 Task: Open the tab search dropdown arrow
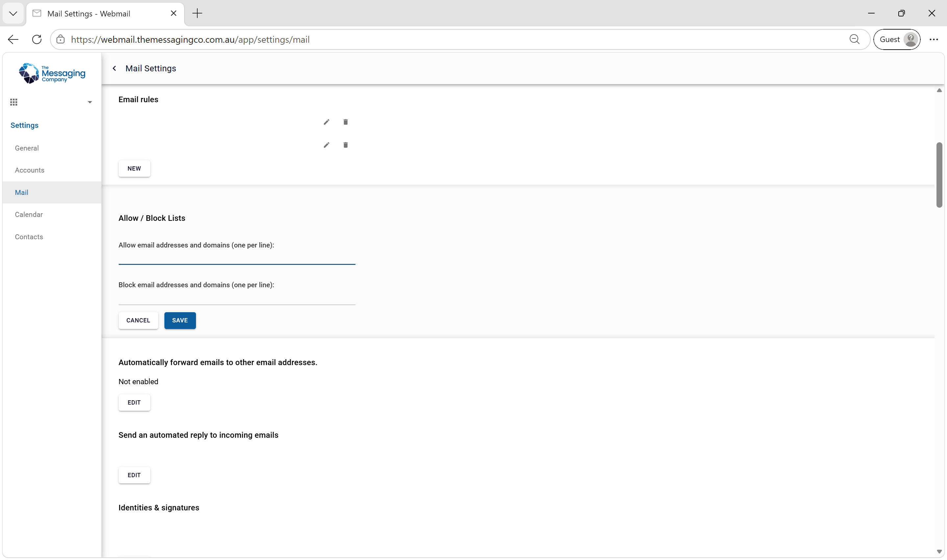(x=13, y=13)
